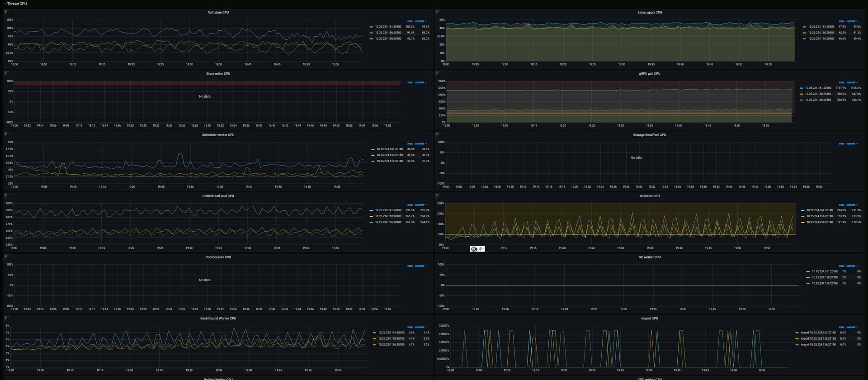
Task: Open the Storage ReadPool CPU title menu
Action: (x=649, y=135)
